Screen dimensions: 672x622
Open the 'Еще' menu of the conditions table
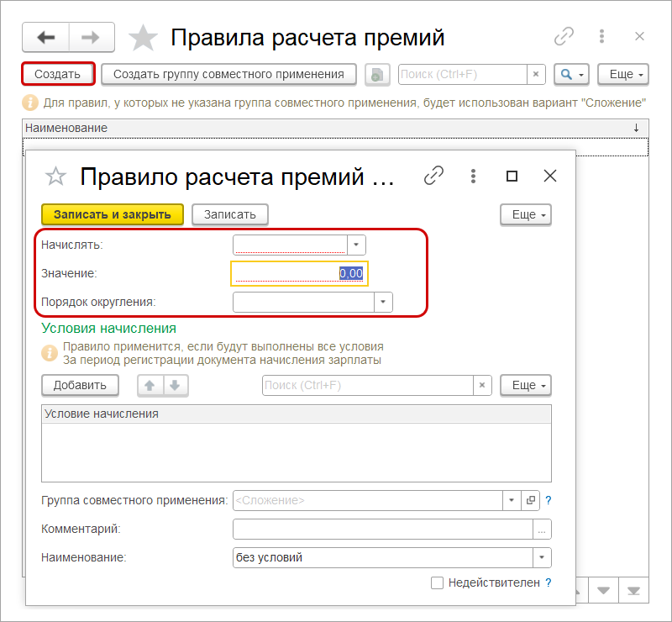(526, 385)
